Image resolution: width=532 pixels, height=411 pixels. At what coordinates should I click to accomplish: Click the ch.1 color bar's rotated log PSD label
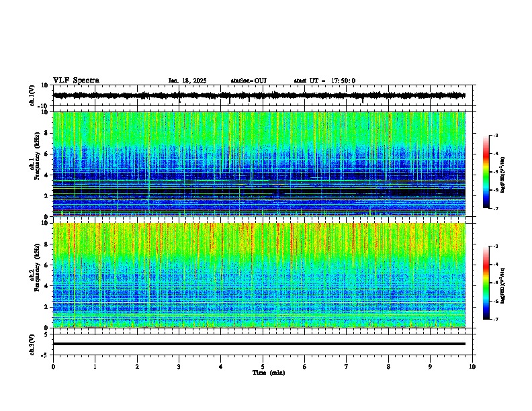pyautogui.click(x=503, y=175)
